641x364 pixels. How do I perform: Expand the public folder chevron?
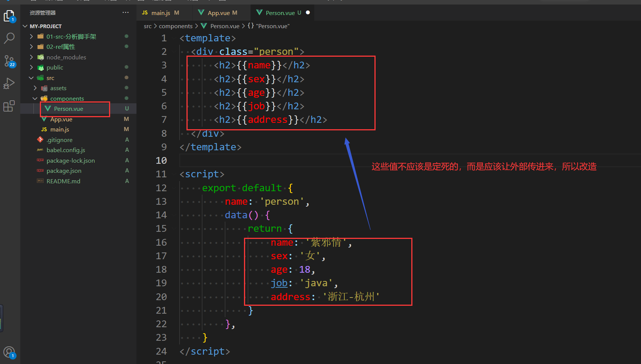point(32,67)
